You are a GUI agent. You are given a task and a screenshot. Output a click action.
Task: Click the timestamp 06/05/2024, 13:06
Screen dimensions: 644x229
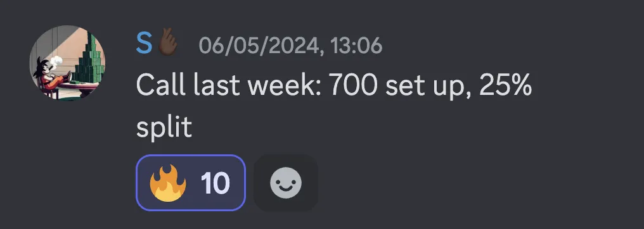(x=291, y=46)
